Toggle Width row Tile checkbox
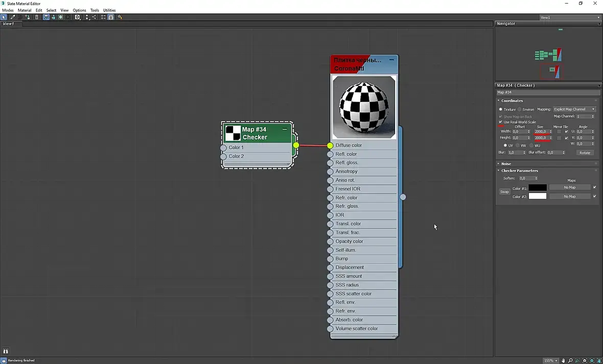This screenshot has height=364, width=603. (x=566, y=131)
